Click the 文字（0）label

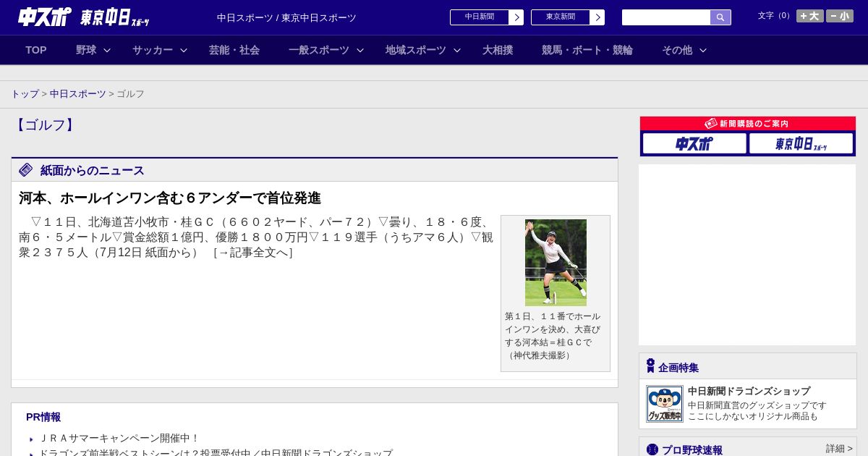(x=775, y=16)
